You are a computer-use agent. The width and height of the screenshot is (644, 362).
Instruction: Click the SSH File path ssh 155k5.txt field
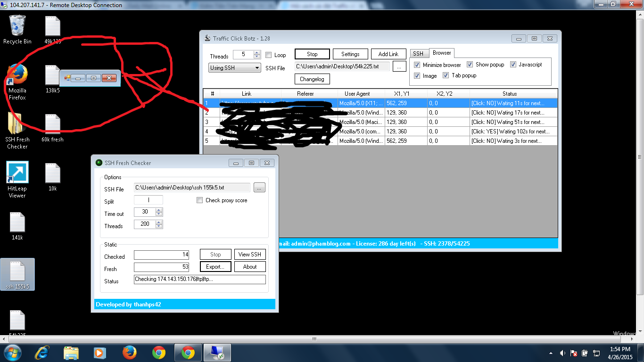click(192, 188)
